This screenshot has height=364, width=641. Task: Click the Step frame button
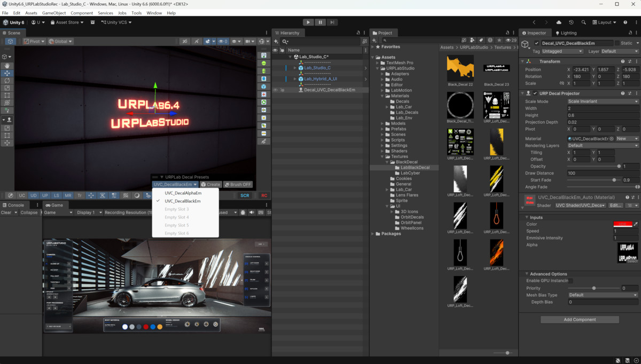coord(332,22)
